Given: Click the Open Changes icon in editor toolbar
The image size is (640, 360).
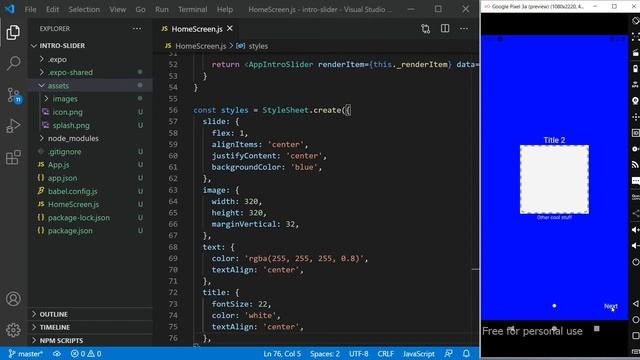Looking at the screenshot, I should click(x=425, y=29).
